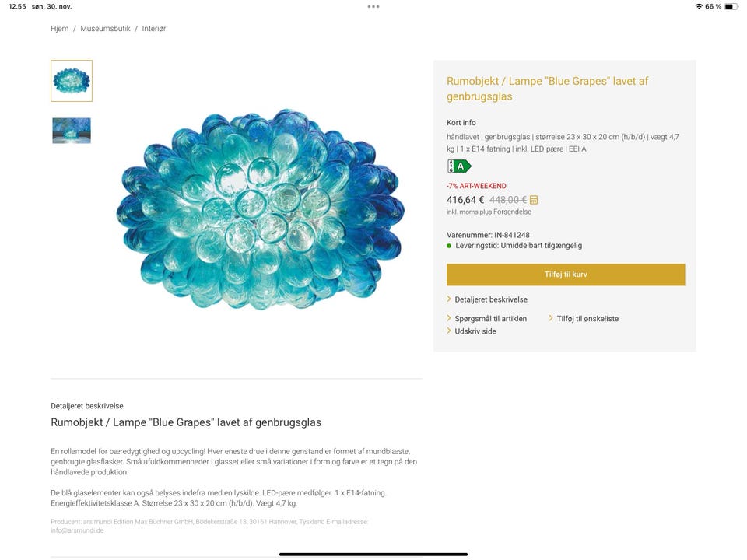Select the first blue lamp thumbnail
The height and width of the screenshot is (560, 747).
(72, 81)
